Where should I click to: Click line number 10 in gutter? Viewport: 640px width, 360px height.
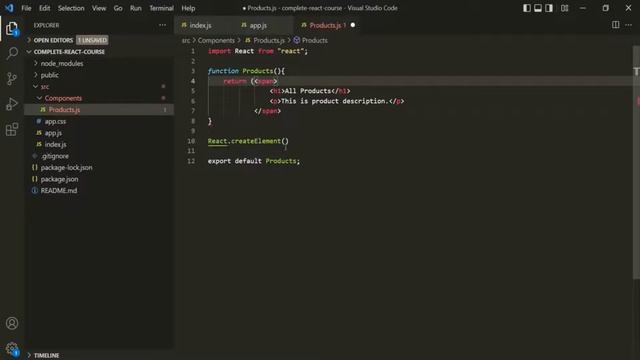(x=191, y=141)
